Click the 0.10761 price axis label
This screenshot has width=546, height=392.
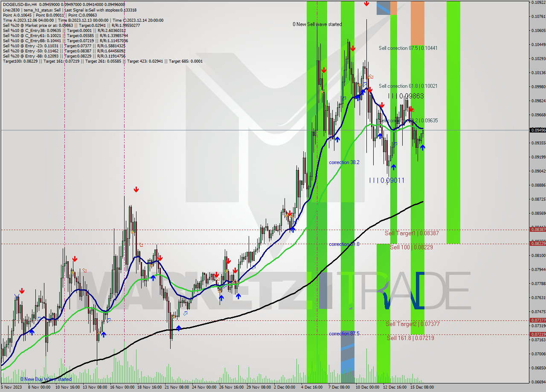[x=538, y=17]
